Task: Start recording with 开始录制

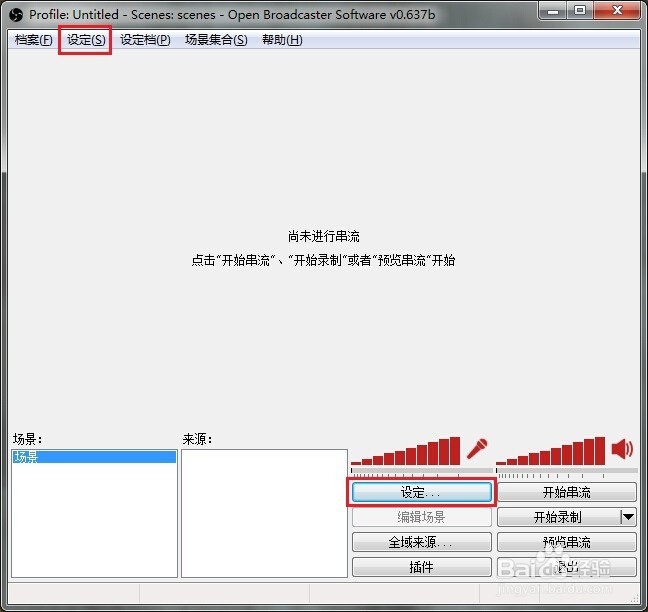Action: (558, 517)
